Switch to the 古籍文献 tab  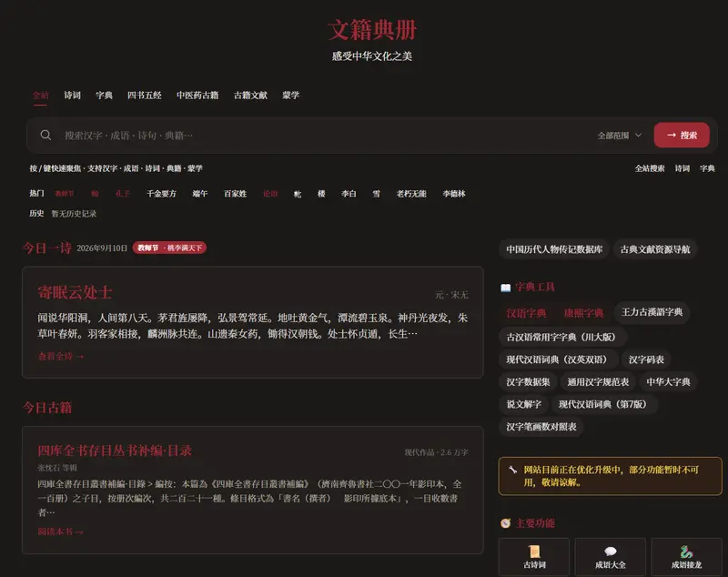click(250, 96)
